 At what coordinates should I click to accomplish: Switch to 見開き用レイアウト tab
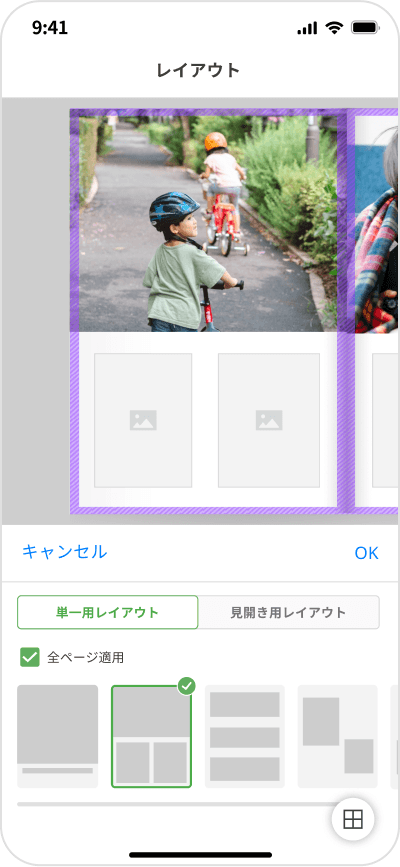pyautogui.click(x=288, y=612)
